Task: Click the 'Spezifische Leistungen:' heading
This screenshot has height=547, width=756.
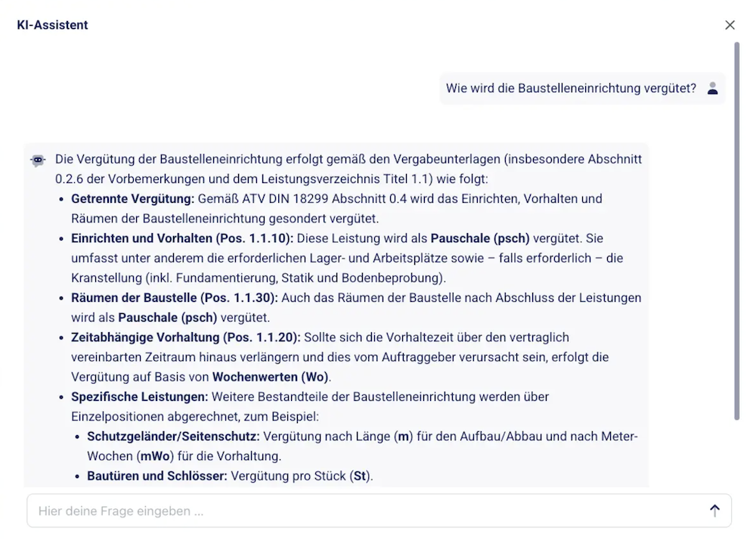Action: [x=139, y=396]
